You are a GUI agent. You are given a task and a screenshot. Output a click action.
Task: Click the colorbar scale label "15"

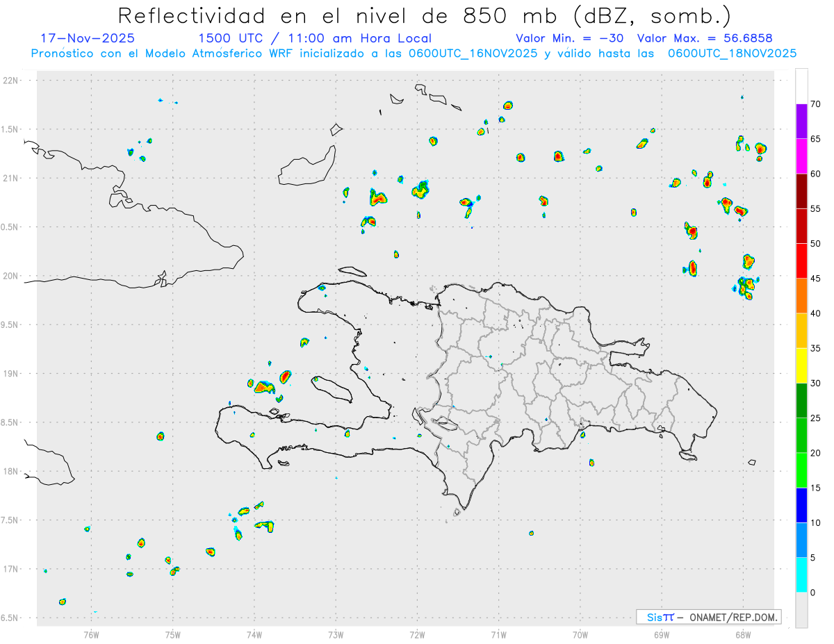pyautogui.click(x=816, y=488)
